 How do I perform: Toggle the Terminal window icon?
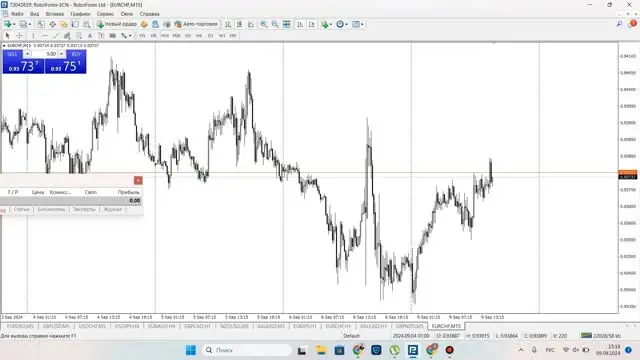[x=75, y=24]
